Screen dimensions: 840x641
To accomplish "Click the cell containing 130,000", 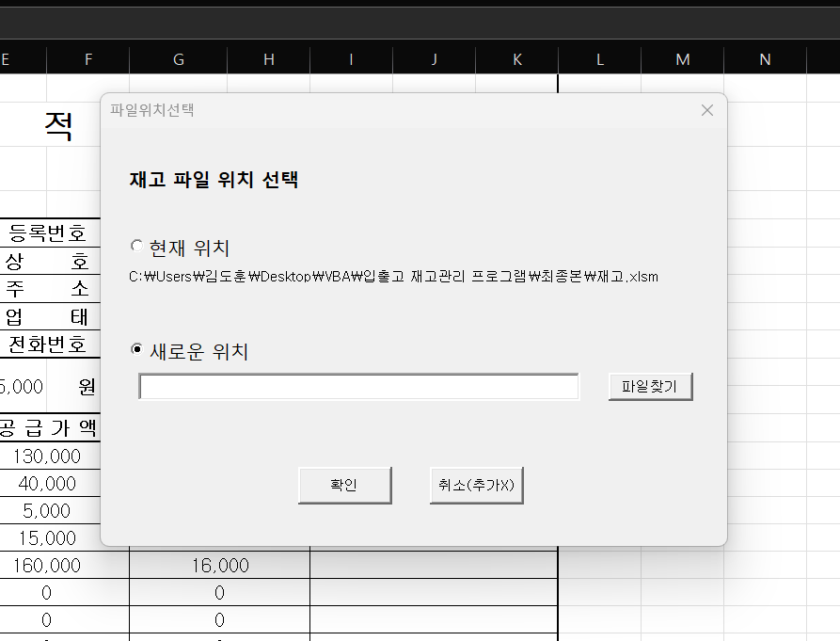I will point(51,457).
